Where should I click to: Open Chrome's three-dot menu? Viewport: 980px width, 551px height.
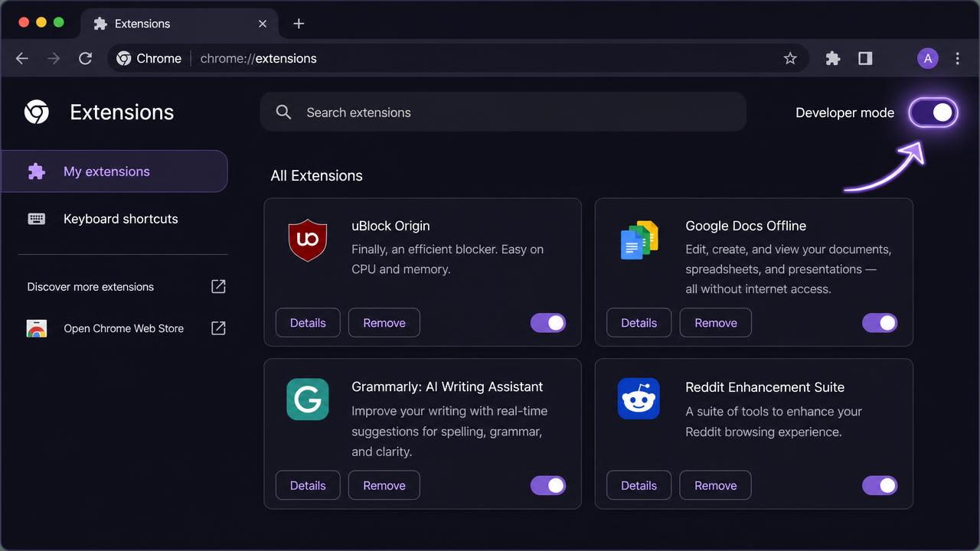click(958, 58)
